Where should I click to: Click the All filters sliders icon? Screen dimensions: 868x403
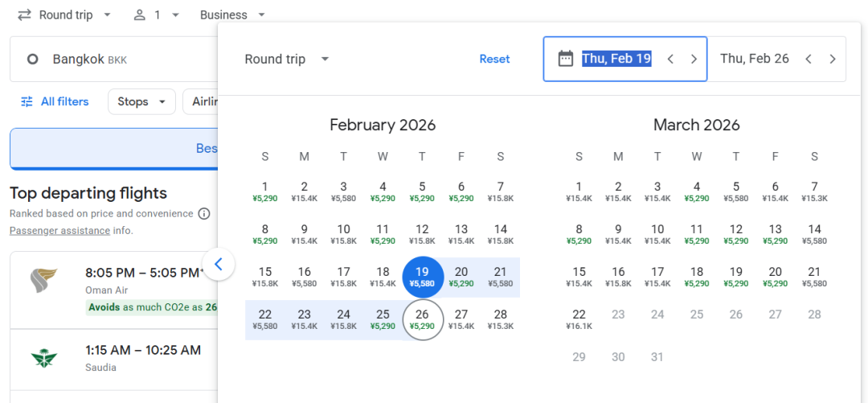pyautogui.click(x=27, y=101)
